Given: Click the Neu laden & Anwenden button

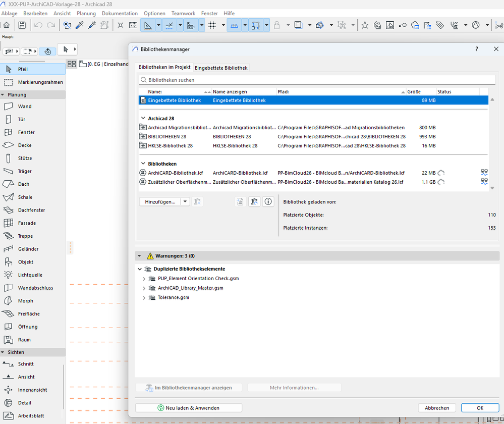Looking at the screenshot, I should tap(189, 408).
